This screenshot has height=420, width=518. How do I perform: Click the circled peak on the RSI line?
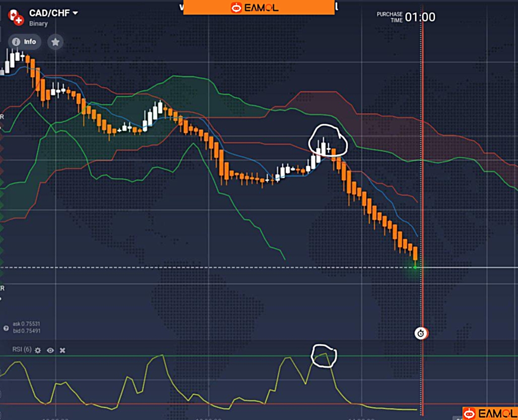[324, 355]
